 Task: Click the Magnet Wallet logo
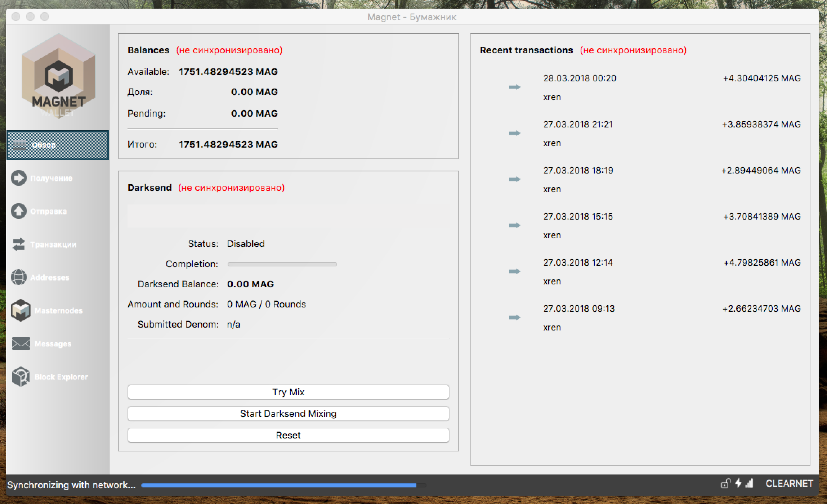pyautogui.click(x=58, y=76)
